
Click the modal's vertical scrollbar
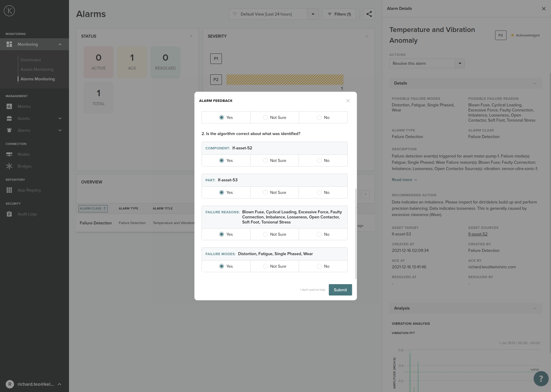pos(355,233)
